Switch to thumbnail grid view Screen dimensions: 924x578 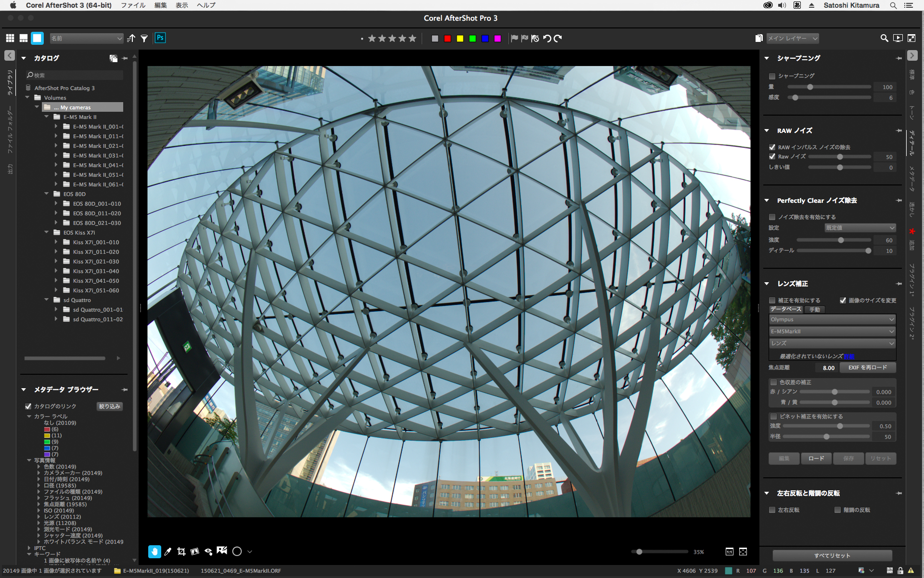(x=10, y=39)
